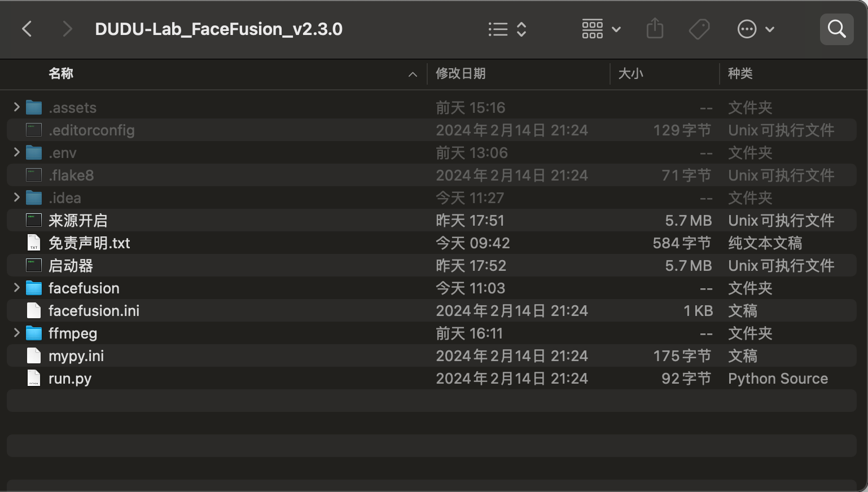This screenshot has height=492, width=868.
Task: Click the 前天 16:11 date cell
Action: pyautogui.click(x=469, y=333)
